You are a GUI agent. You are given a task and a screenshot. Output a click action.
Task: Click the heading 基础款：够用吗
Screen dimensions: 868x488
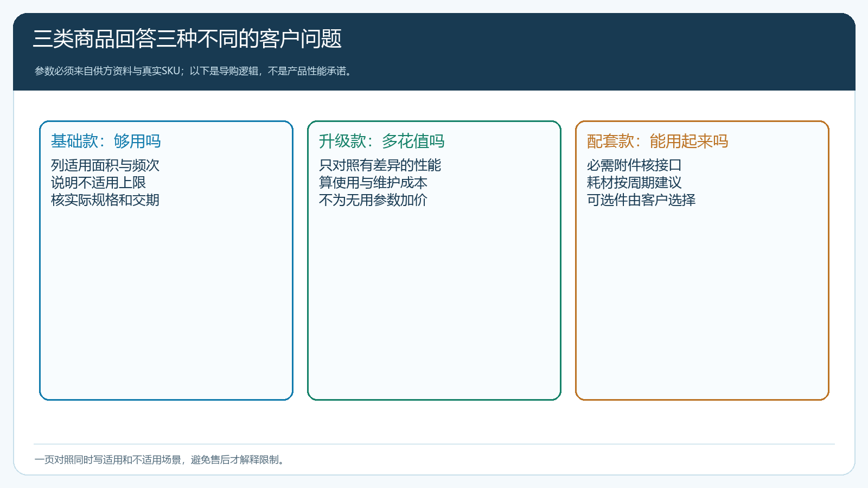(106, 141)
